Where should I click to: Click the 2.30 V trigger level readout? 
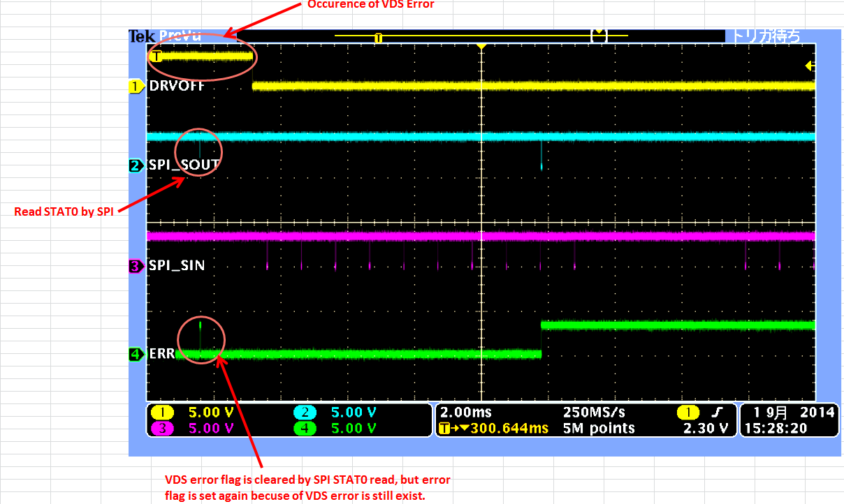click(x=706, y=428)
